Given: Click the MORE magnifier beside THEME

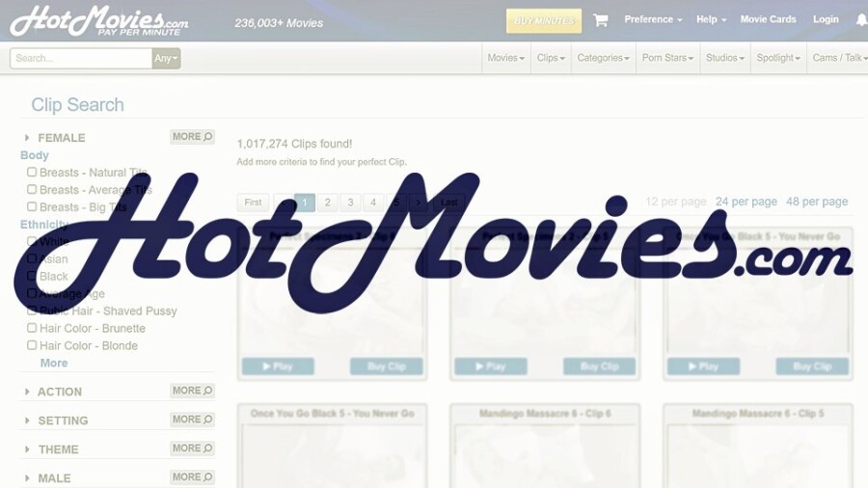Looking at the screenshot, I should [x=192, y=448].
